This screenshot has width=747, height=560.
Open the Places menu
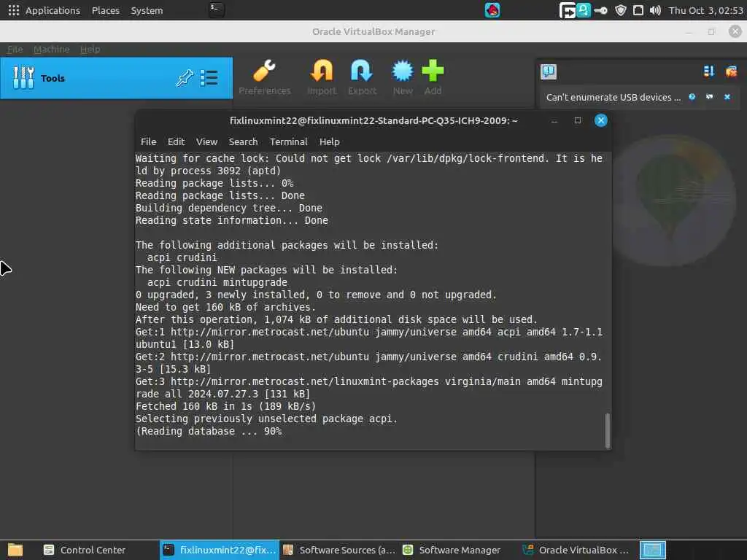click(105, 10)
